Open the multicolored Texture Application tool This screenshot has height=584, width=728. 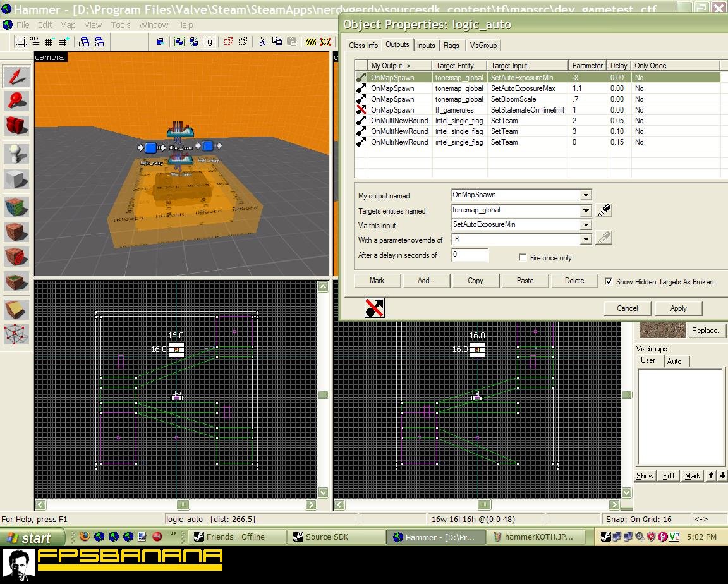coord(16,207)
